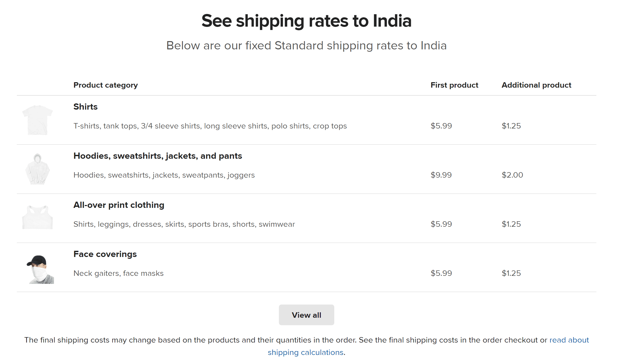Select the Hoodies, sweatshirts, jackets, and pants heading

158,156
